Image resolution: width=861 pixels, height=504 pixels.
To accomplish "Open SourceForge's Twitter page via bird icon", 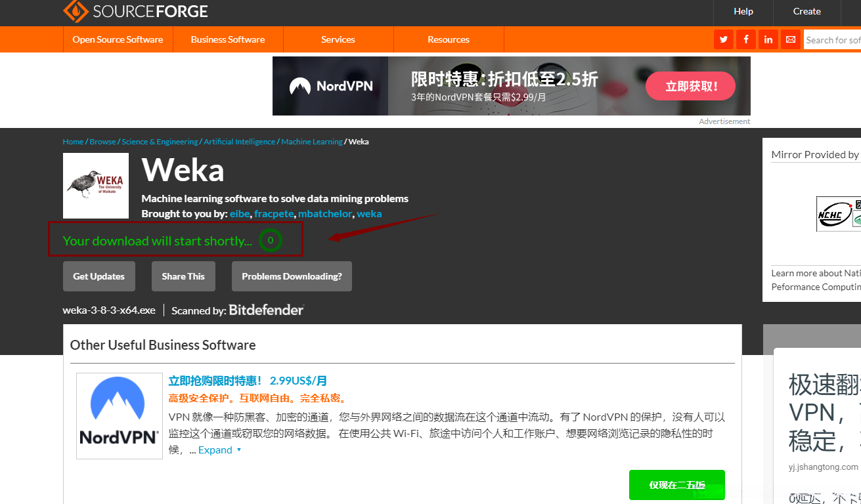I will coord(723,39).
